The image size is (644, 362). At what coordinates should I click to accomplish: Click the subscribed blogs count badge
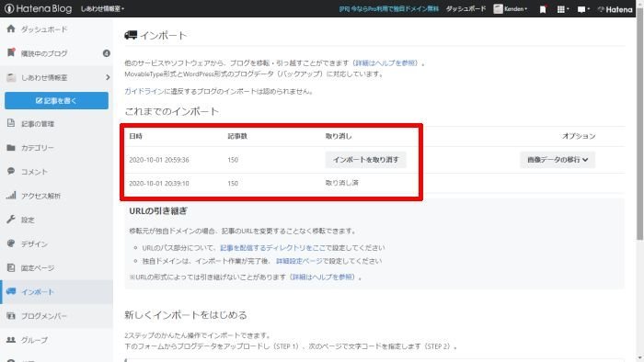point(107,53)
